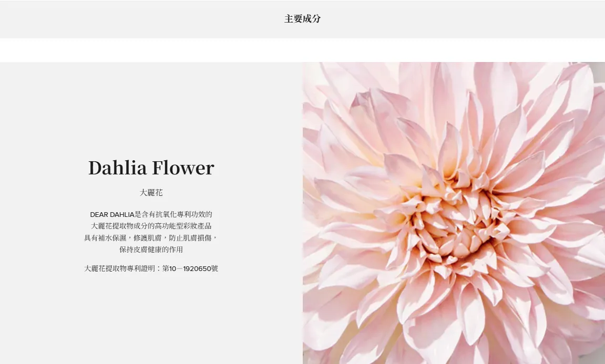Click the pink dahlia flower image

pos(454,213)
